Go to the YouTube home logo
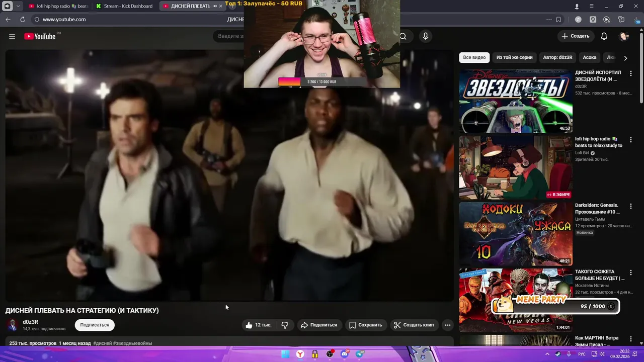Image resolution: width=644 pixels, height=362 pixels. [40, 36]
